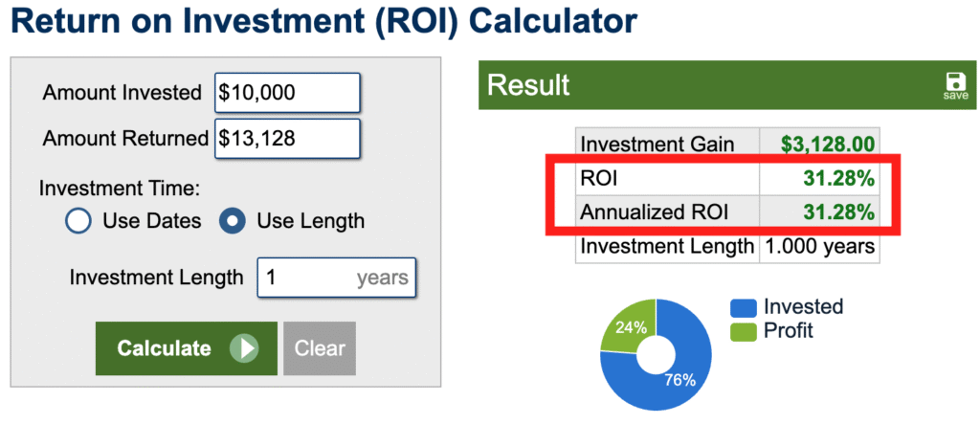Select the Use Dates radio button
Viewport: 980px width, 424px height.
pos(78,221)
